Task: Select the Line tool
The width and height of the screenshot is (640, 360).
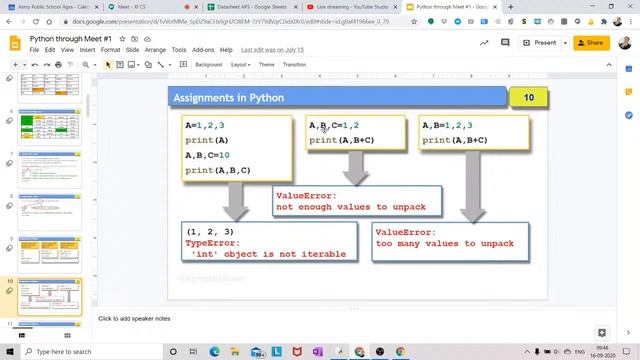Action: pos(161,64)
